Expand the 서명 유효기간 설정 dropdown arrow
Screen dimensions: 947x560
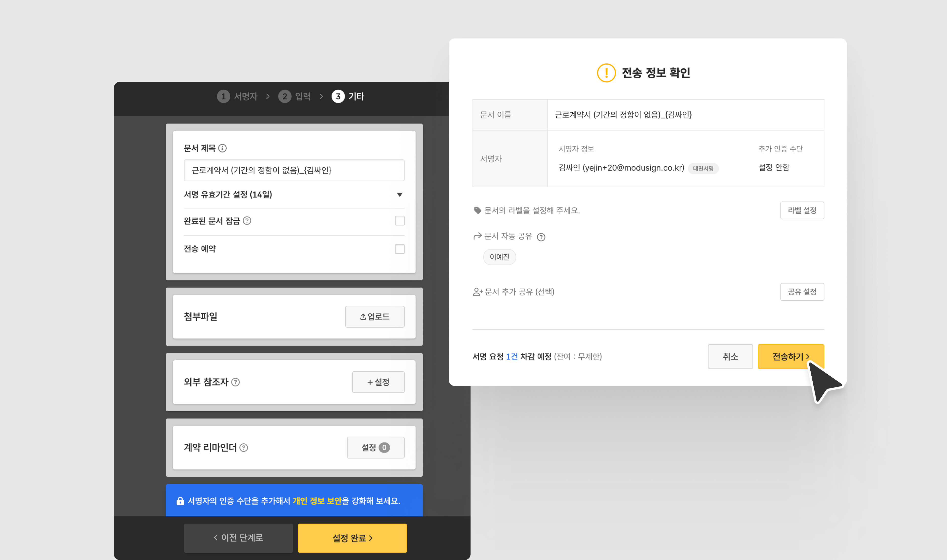tap(399, 195)
